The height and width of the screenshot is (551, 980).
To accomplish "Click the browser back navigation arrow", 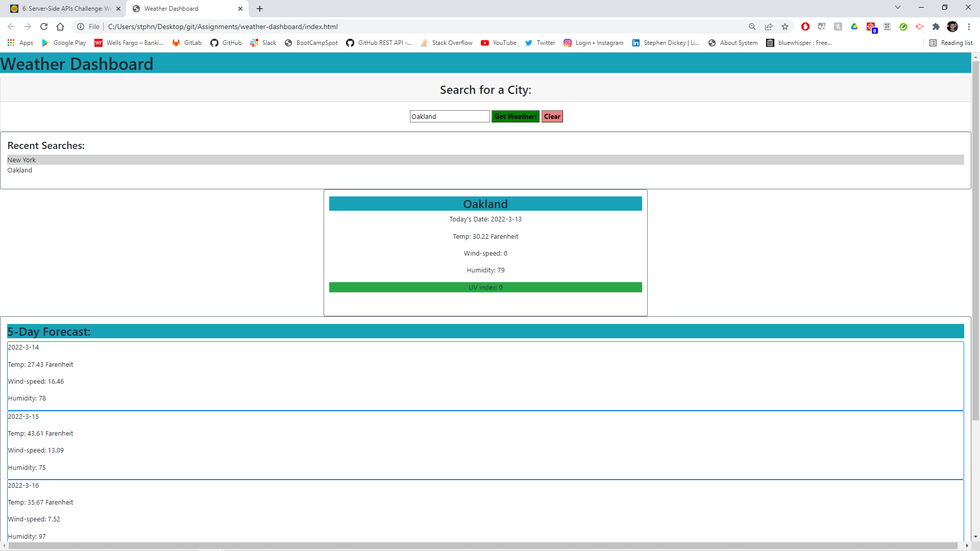I will point(11,26).
